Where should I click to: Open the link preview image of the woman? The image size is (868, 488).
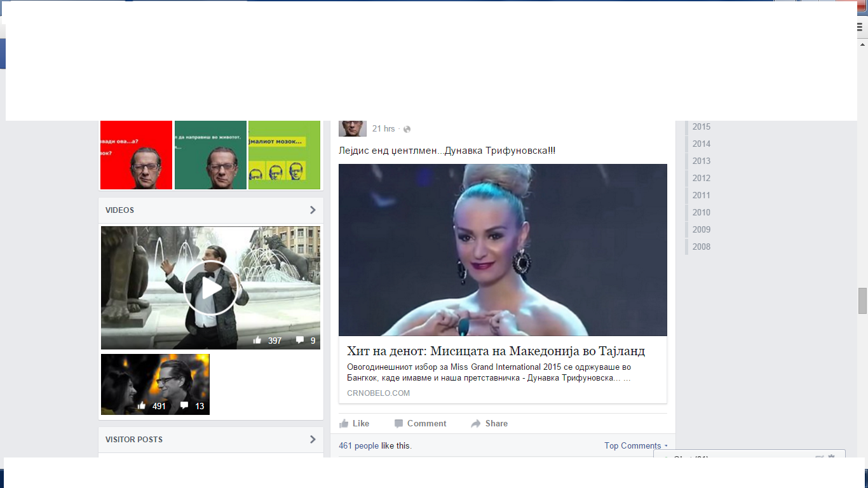point(503,250)
